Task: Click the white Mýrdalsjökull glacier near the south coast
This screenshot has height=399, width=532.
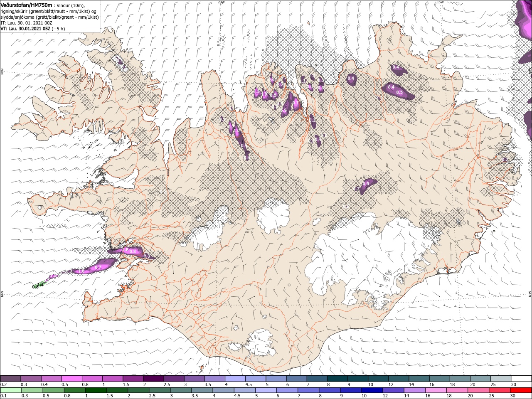Action: (x=261, y=343)
